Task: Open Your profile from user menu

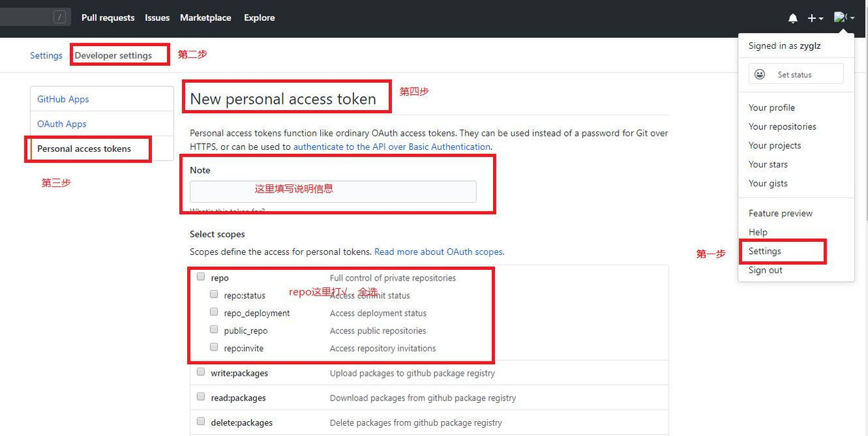Action: (x=772, y=108)
